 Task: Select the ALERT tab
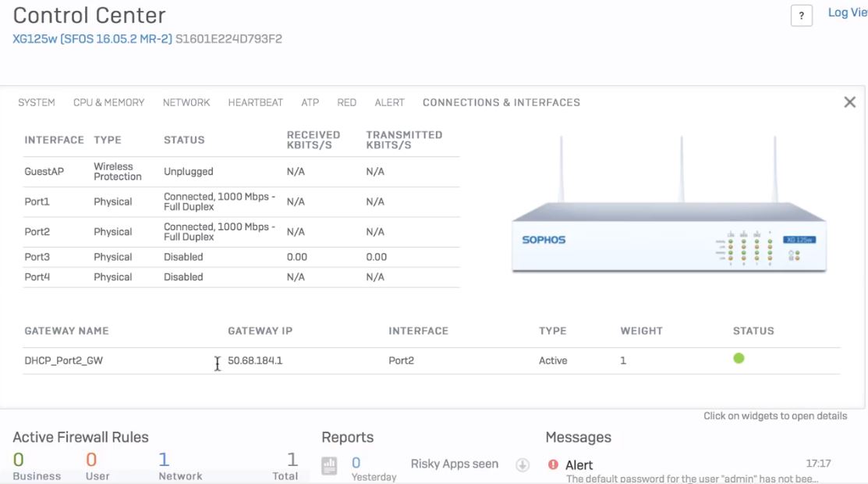(389, 102)
